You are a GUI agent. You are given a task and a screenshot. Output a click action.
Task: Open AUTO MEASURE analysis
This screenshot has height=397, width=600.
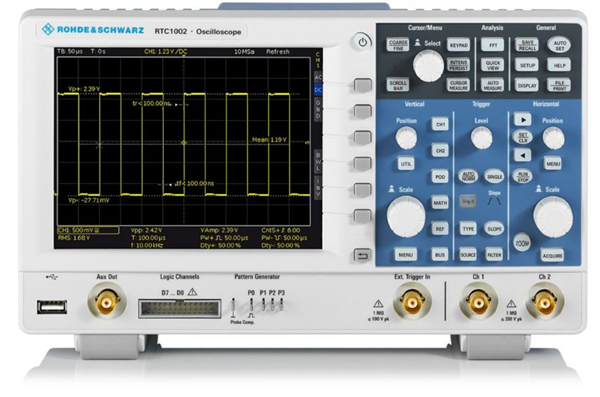493,85
